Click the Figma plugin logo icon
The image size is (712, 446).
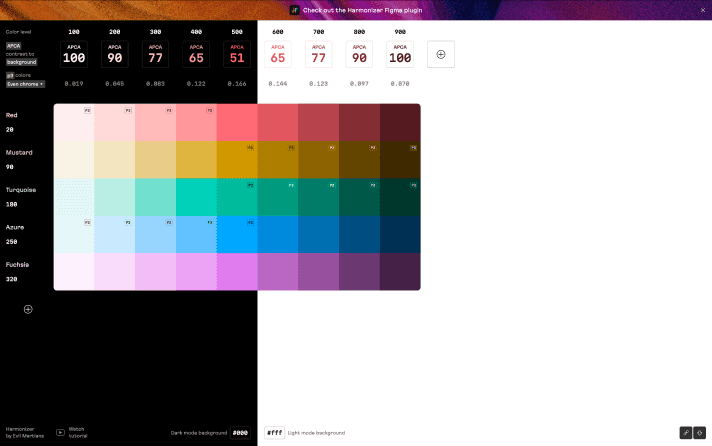point(295,10)
